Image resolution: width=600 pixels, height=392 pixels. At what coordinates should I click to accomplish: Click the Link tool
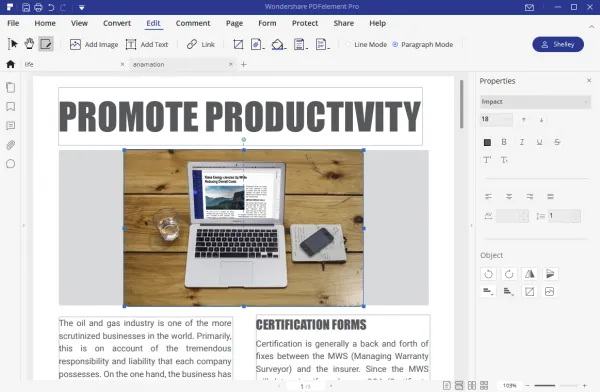(x=201, y=44)
